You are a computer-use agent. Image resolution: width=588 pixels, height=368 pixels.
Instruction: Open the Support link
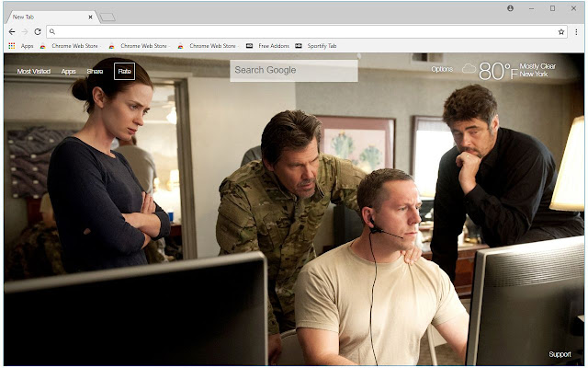pyautogui.click(x=560, y=354)
